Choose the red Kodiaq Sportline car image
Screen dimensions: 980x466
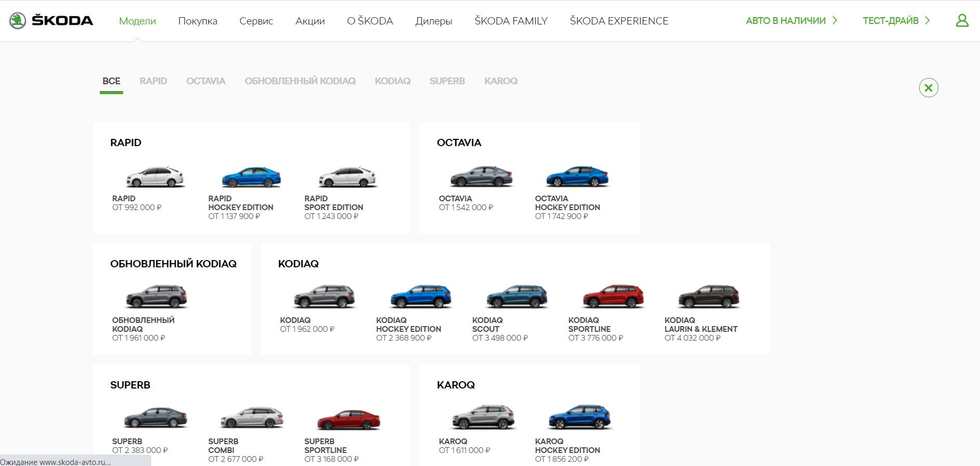(x=613, y=296)
